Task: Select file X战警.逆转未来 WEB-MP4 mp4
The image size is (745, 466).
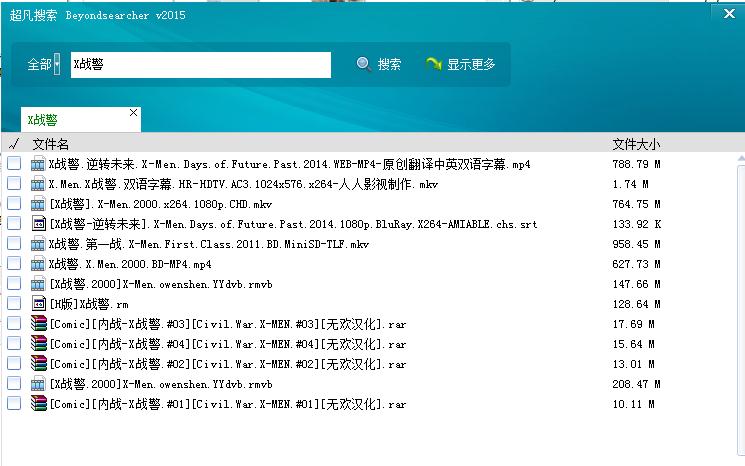Action: point(289,164)
